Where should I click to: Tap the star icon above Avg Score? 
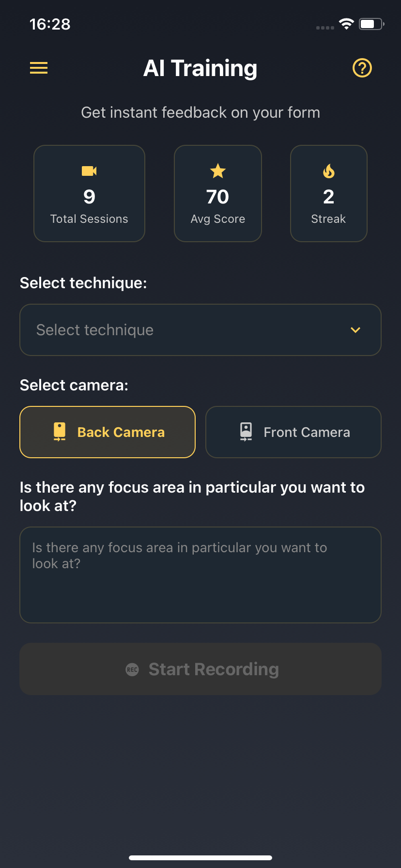coord(217,170)
